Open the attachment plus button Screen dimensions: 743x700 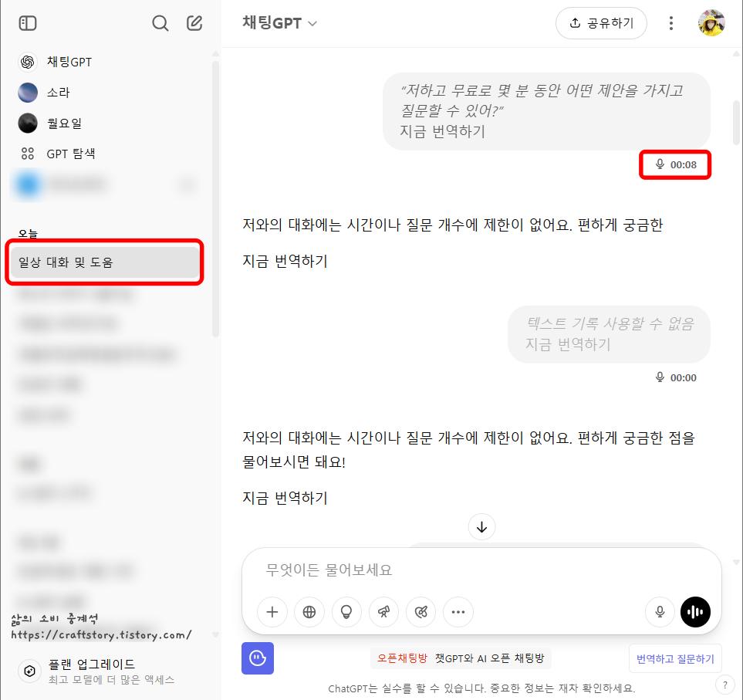tap(272, 612)
